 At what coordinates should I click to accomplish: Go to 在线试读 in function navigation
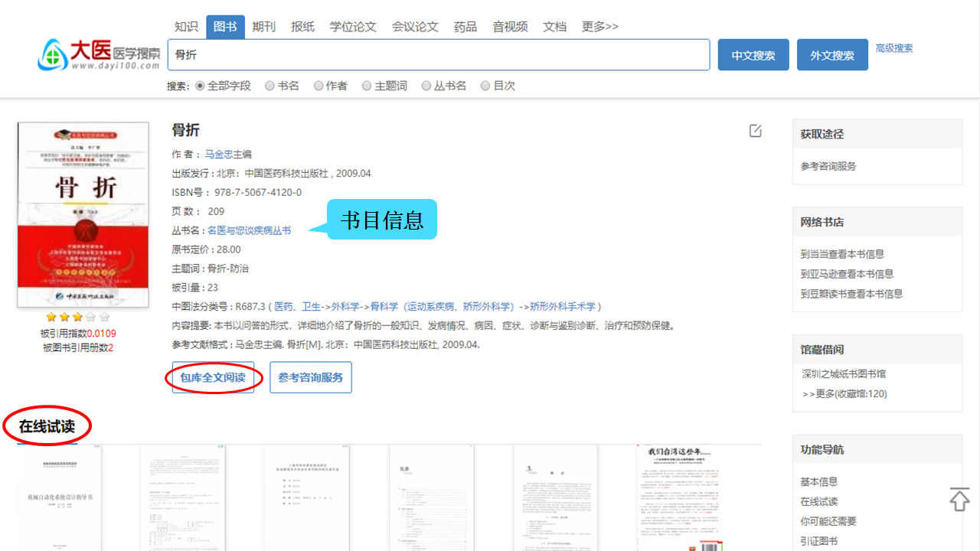coord(819,501)
